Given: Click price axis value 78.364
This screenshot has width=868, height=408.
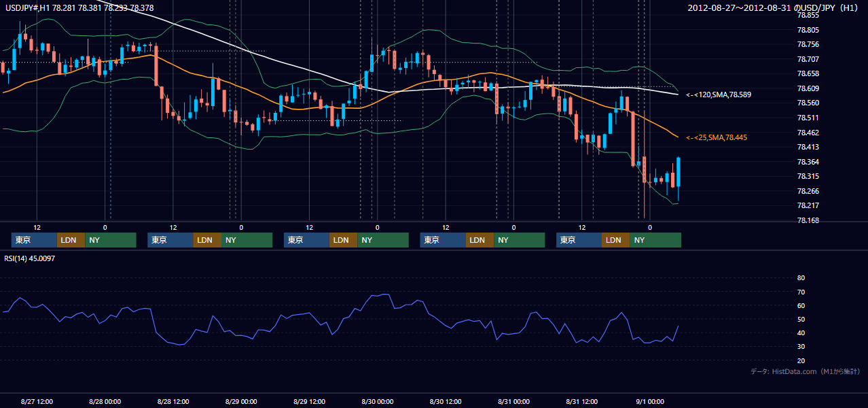Looking at the screenshot, I should [808, 162].
